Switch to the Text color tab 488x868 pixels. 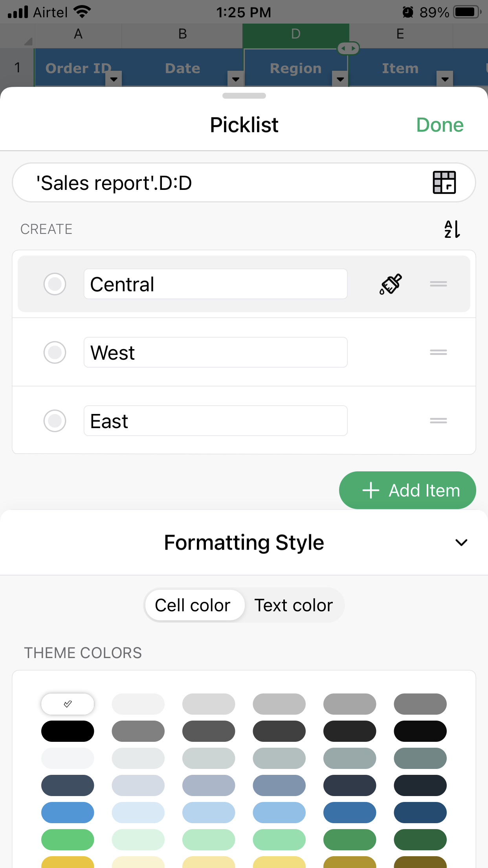point(294,605)
